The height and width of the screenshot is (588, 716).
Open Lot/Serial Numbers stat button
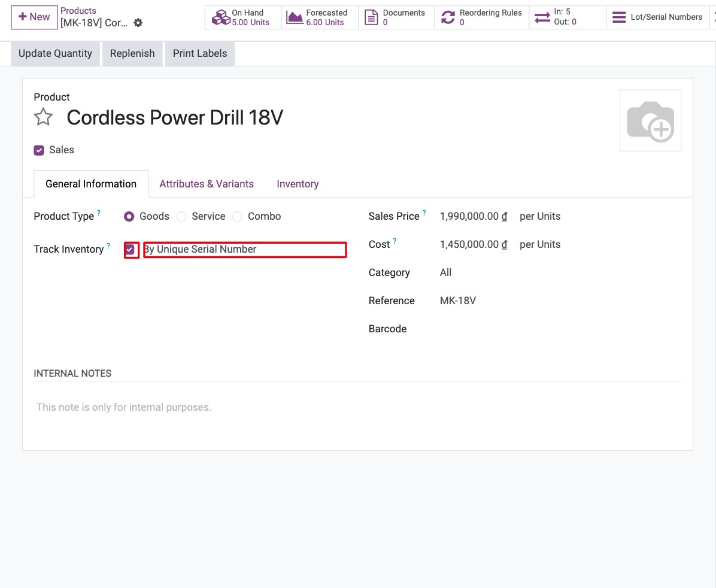(x=657, y=17)
